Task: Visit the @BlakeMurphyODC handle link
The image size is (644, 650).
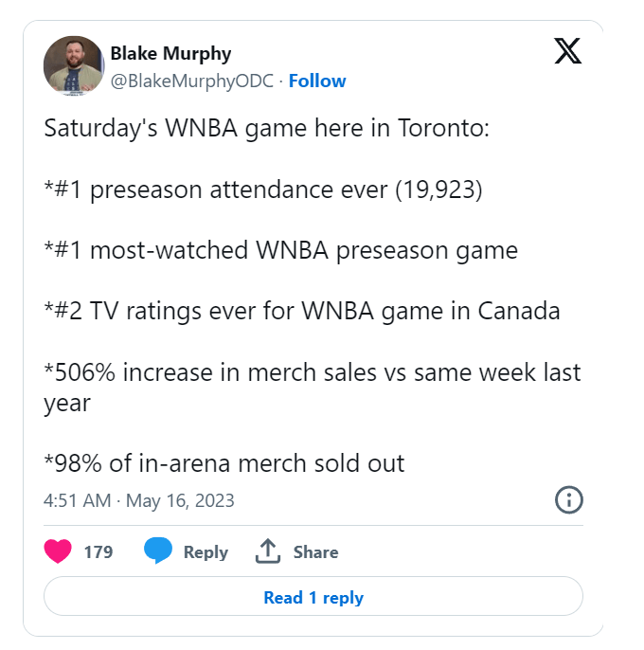Action: (192, 81)
